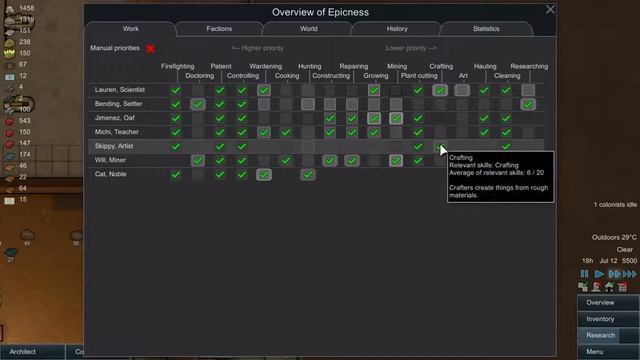Click the Overview button
Viewport: 640px width, 360px height.
608,303
